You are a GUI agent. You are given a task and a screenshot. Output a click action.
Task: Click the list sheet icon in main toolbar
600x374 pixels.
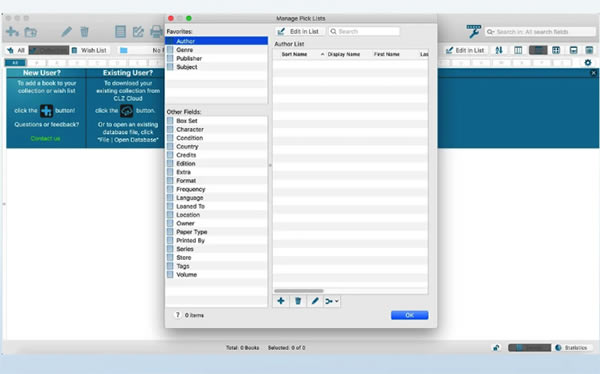(121, 32)
